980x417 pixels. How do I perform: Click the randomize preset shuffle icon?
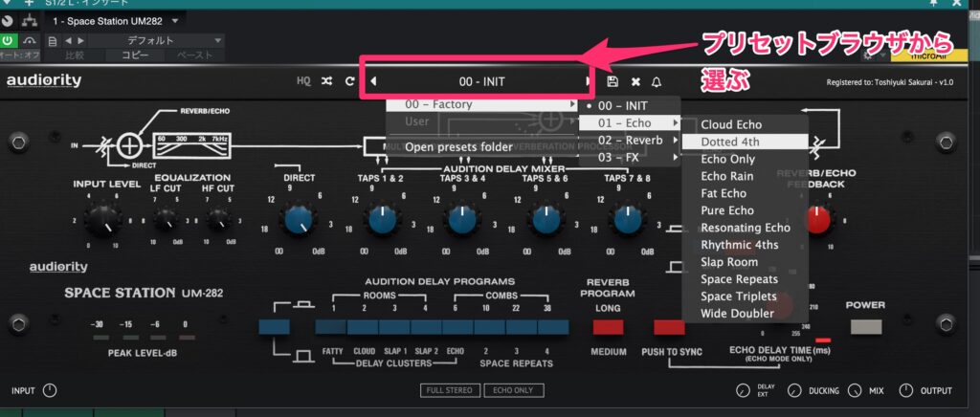pos(328,82)
